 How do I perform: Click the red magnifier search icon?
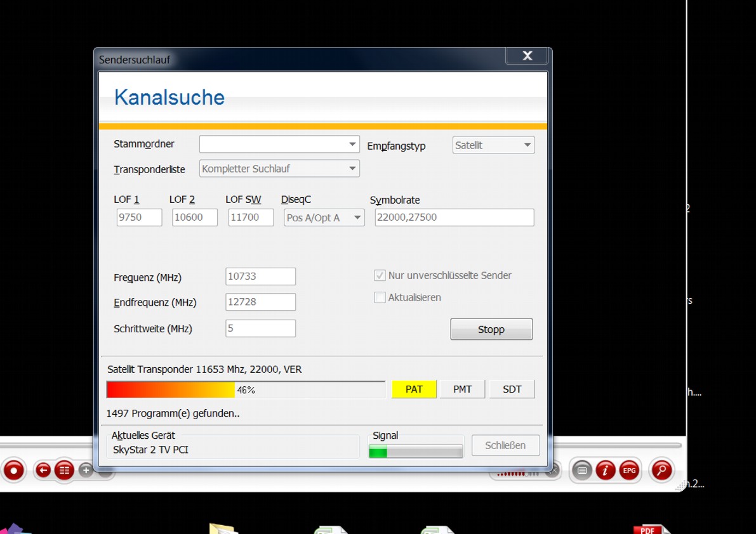click(x=661, y=471)
